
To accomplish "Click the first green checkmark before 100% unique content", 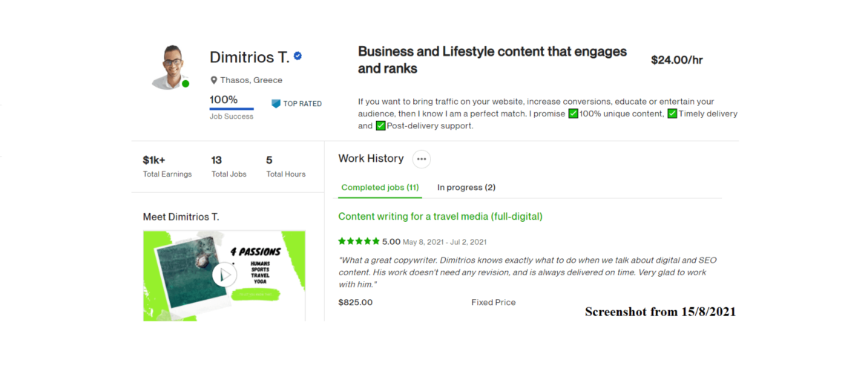I will coord(573,114).
